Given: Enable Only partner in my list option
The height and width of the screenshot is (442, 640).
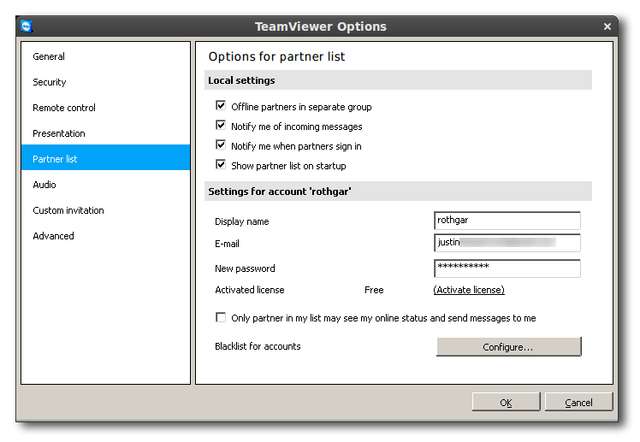Looking at the screenshot, I should click(221, 318).
